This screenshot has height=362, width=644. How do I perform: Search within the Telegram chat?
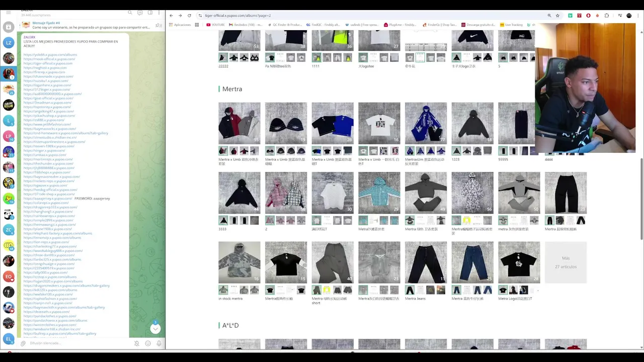(130, 13)
